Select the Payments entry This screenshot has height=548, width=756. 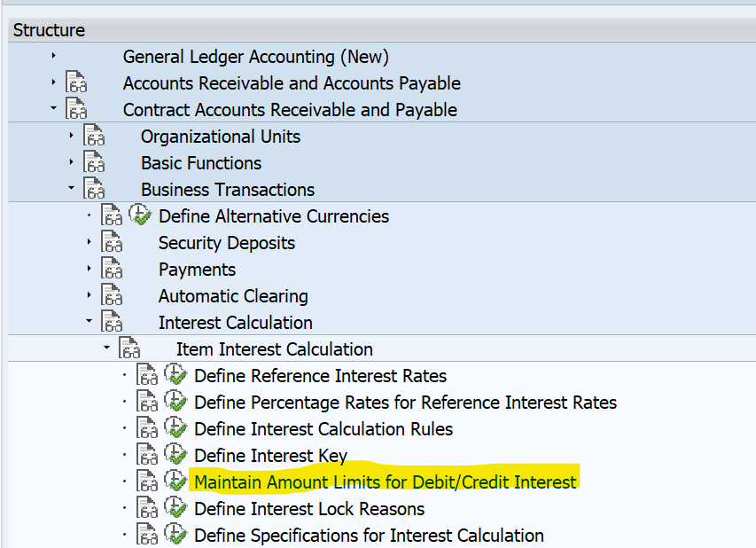click(197, 270)
